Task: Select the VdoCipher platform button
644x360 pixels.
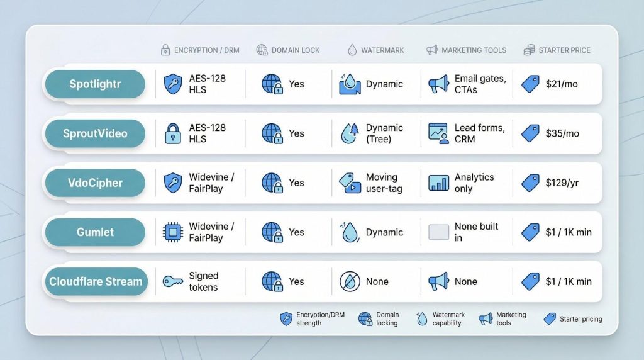Action: (94, 183)
